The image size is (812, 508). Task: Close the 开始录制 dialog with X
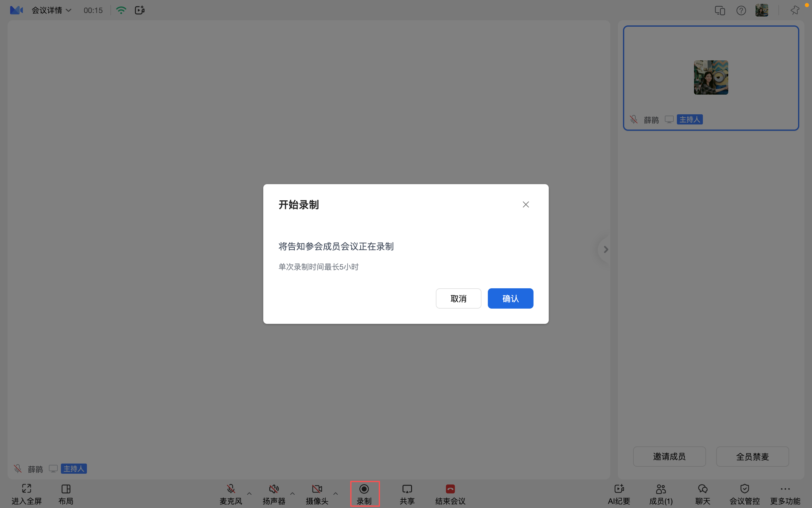point(526,204)
